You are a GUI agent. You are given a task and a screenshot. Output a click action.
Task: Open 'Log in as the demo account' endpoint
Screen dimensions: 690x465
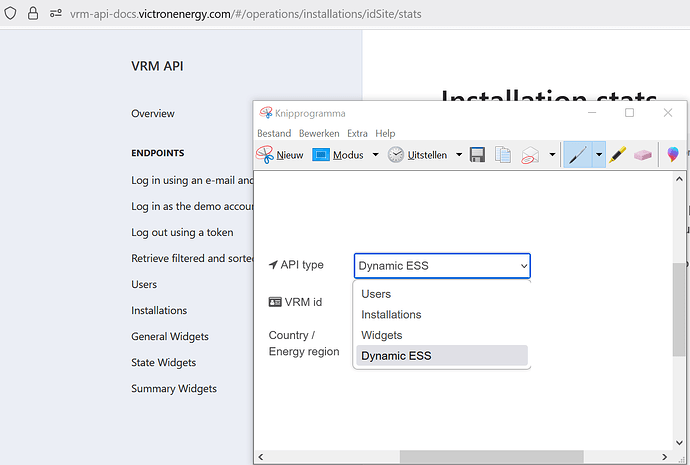(192, 206)
